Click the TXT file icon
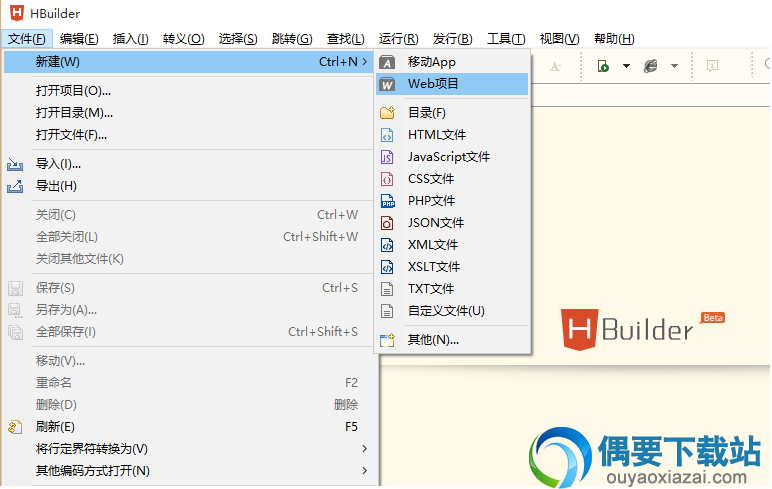The height and width of the screenshot is (489, 772). click(387, 289)
